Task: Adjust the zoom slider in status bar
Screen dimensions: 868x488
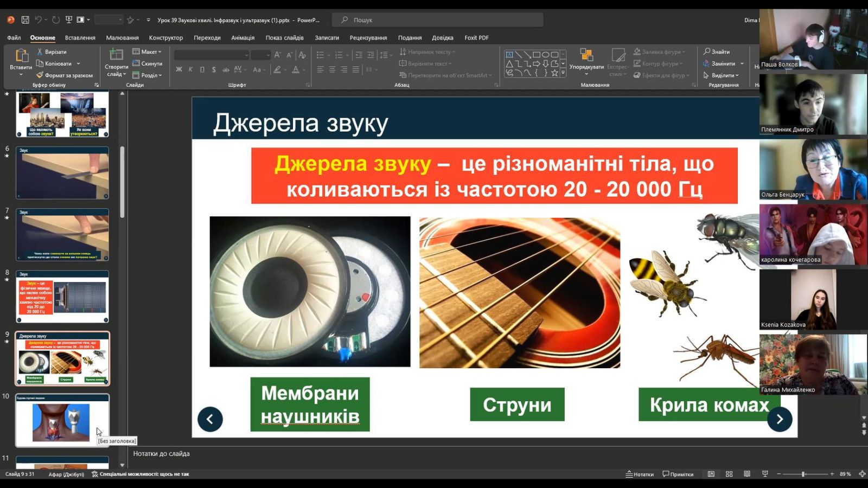Action: (x=803, y=474)
